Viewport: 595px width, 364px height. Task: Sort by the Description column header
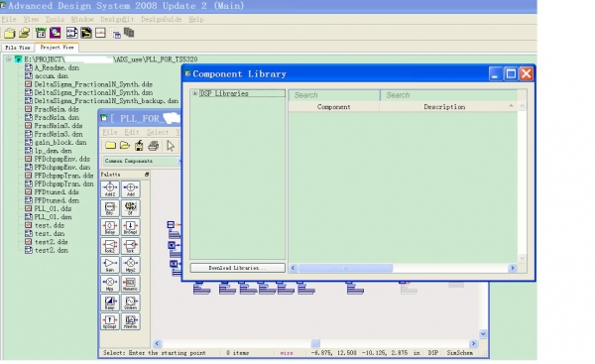(x=444, y=107)
